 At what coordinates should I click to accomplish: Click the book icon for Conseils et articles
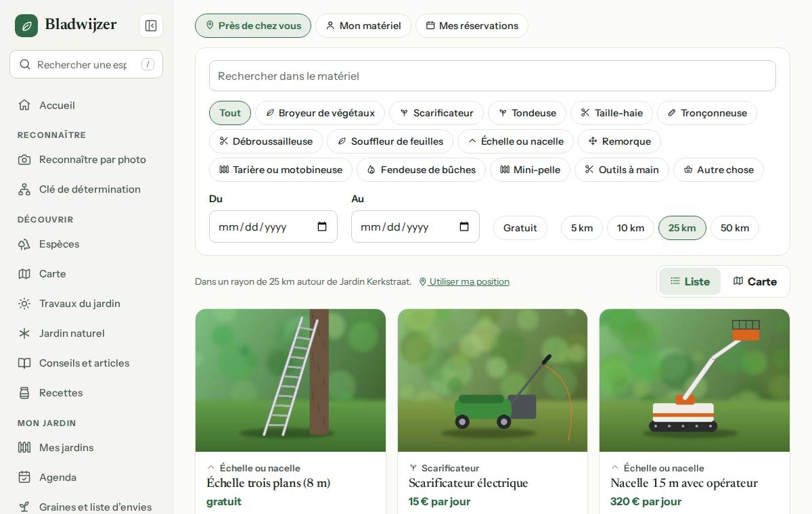coord(24,363)
